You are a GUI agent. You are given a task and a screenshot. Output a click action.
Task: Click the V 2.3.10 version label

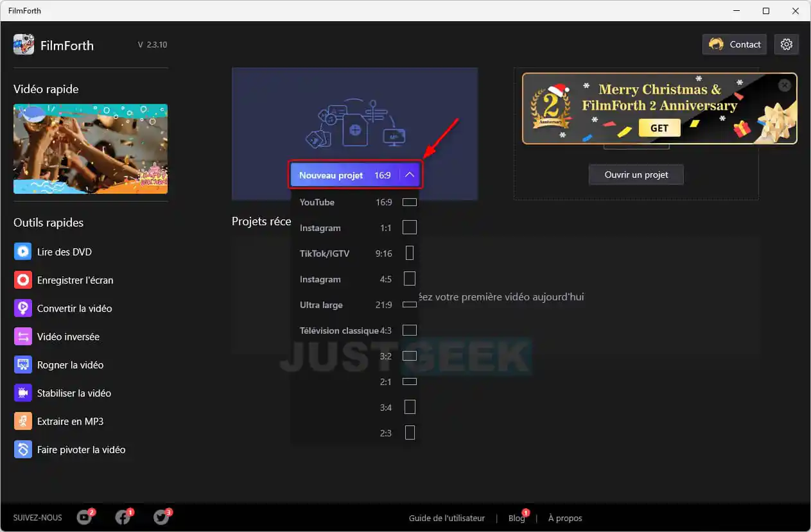tap(152, 45)
